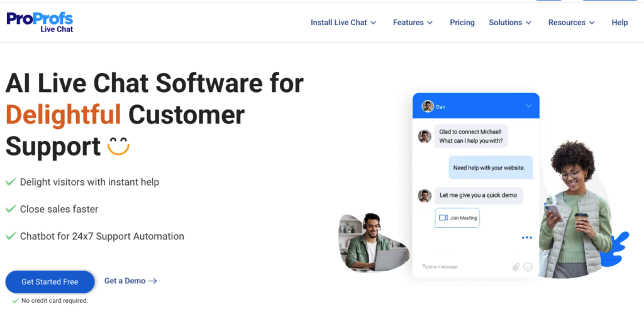Image resolution: width=644 pixels, height=316 pixels.
Task: Expand the Features dropdown menu
Action: click(413, 23)
